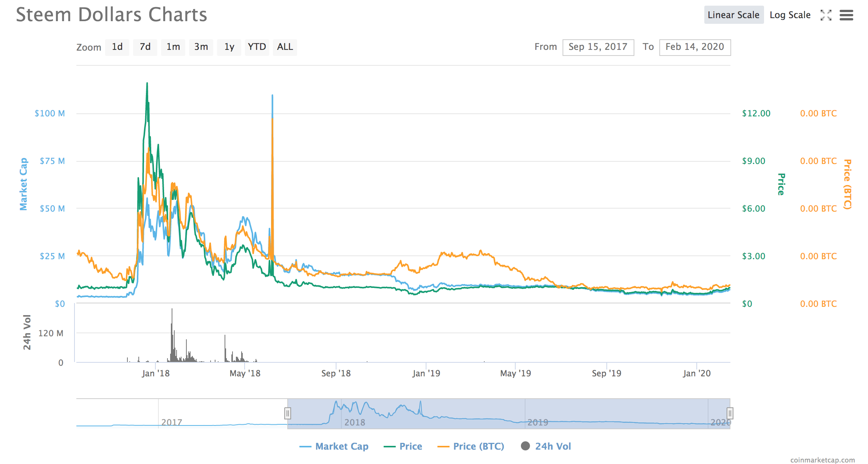
Task: Click the May '19 axis label
Action: (x=516, y=373)
